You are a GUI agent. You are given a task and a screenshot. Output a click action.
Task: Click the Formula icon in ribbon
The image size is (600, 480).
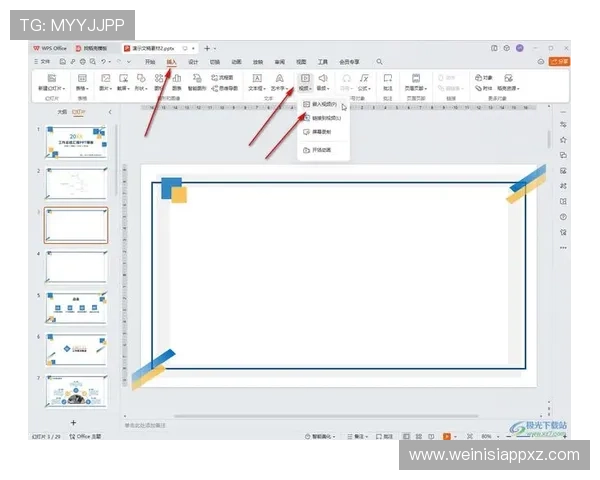click(364, 78)
